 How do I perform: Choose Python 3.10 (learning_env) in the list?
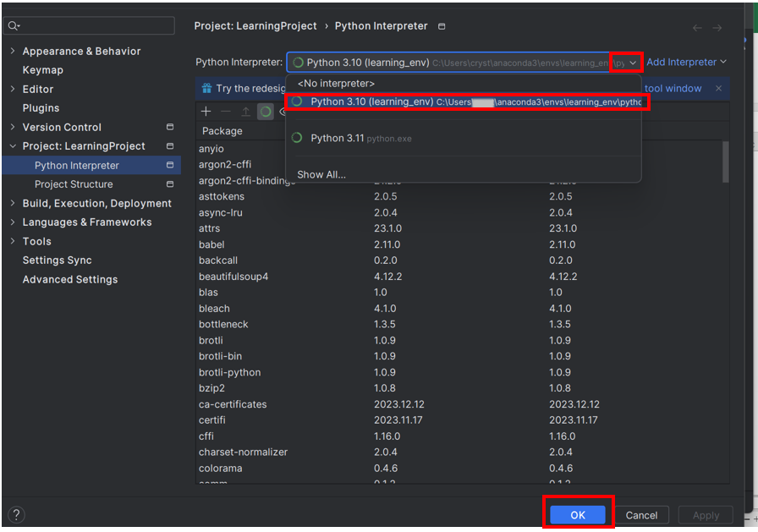pos(464,102)
